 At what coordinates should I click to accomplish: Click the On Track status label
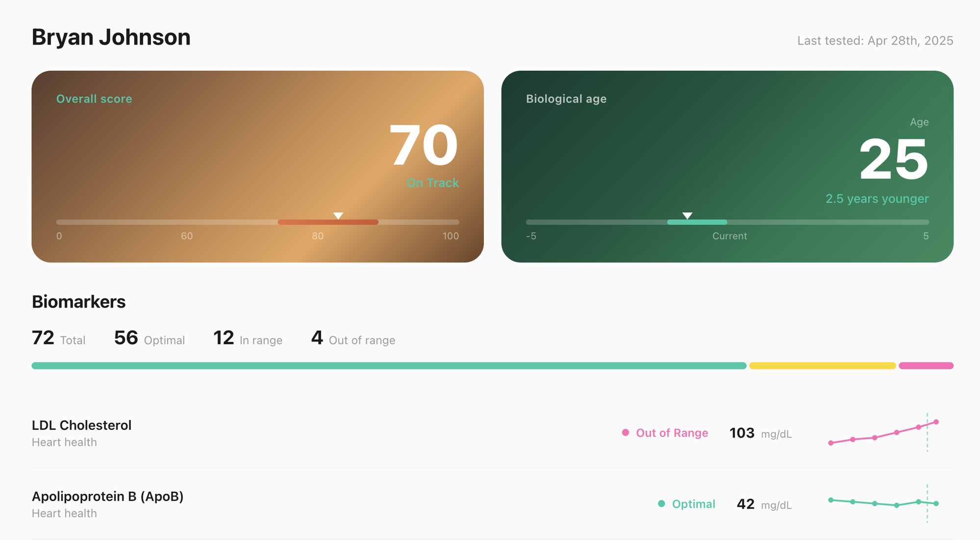pyautogui.click(x=432, y=182)
